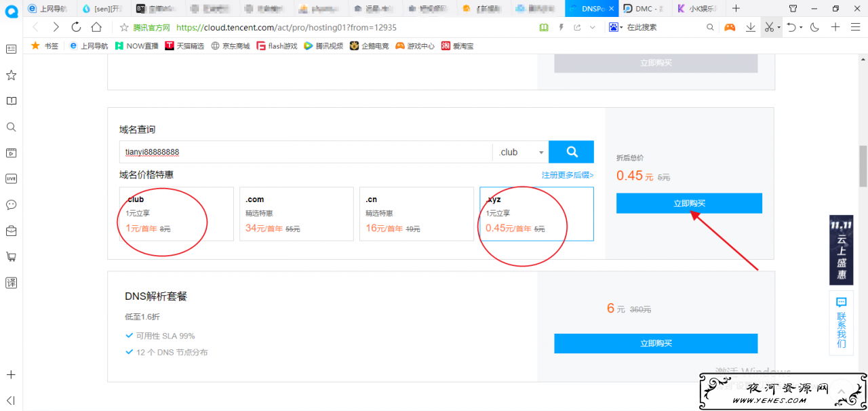The width and height of the screenshot is (868, 411).
Task: Open the browser hamburger menu
Action: 855,27
